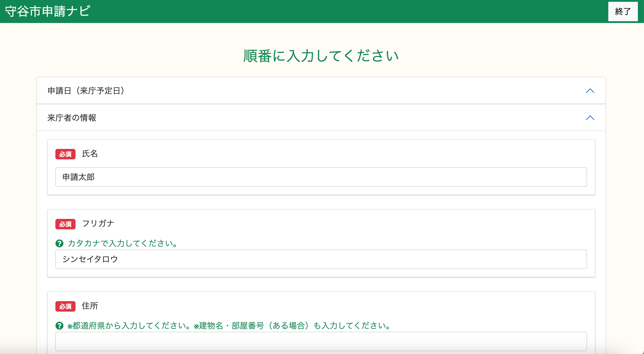Screen dimensions: 644x354
Task: Collapse the 来庁者の情報 section chevron
Action: (590, 118)
